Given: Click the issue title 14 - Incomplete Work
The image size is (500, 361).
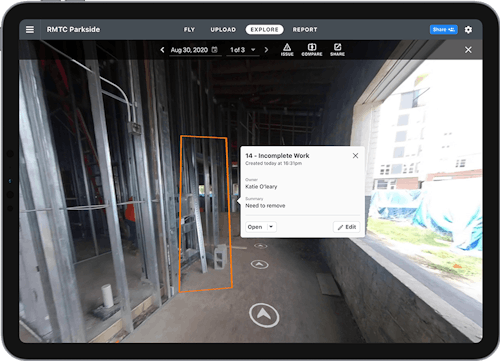Looking at the screenshot, I should [x=277, y=156].
